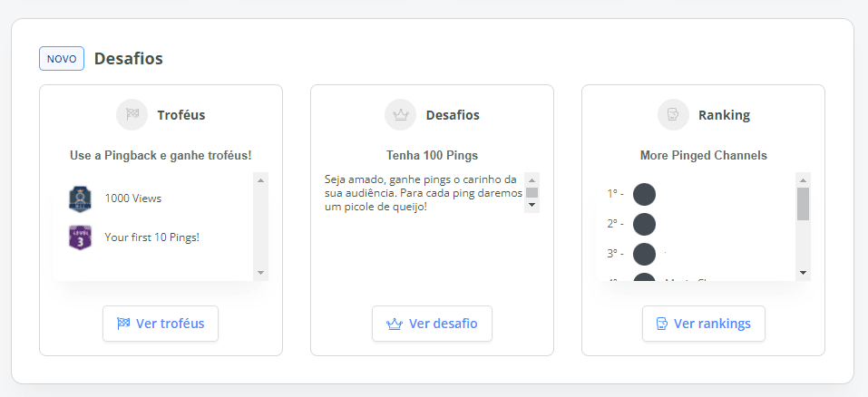Click up arrow of ranking list scrollbar

(803, 179)
